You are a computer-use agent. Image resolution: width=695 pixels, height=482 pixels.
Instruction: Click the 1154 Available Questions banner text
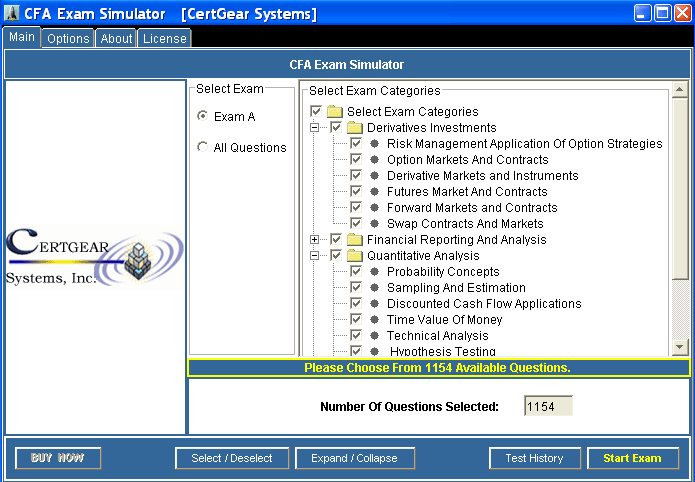pyautogui.click(x=437, y=368)
